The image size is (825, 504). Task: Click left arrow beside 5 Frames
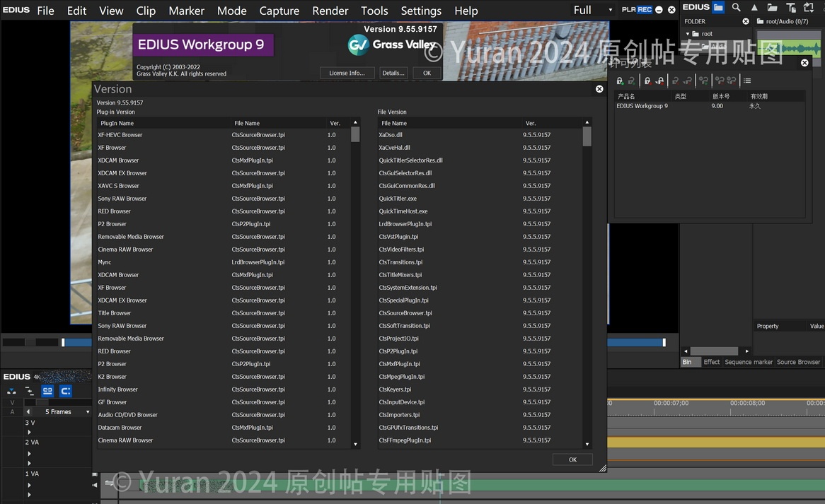[x=28, y=412]
